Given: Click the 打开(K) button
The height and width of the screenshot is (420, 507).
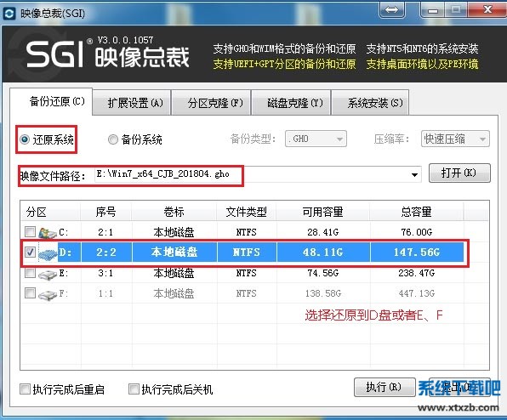Looking at the screenshot, I should coord(459,173).
